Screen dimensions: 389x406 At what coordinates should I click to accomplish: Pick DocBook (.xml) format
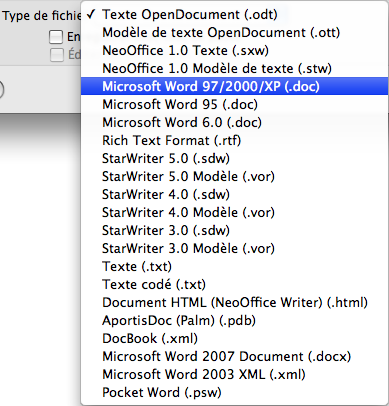coord(234,339)
